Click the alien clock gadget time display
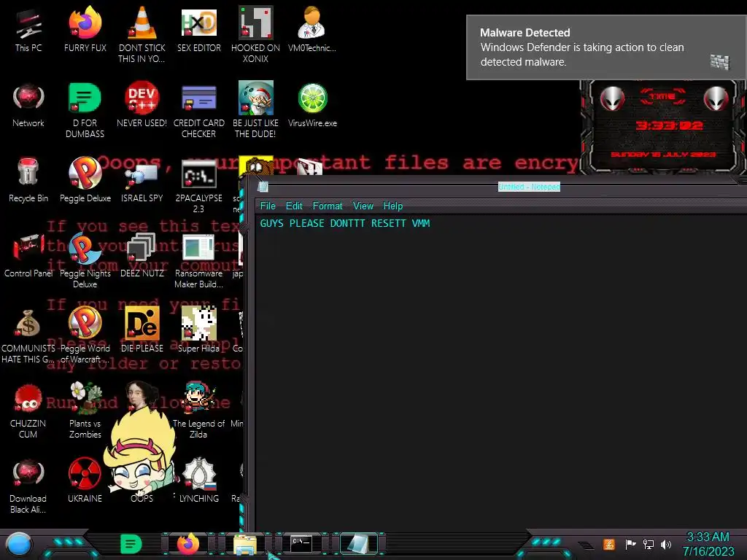 coord(669,125)
